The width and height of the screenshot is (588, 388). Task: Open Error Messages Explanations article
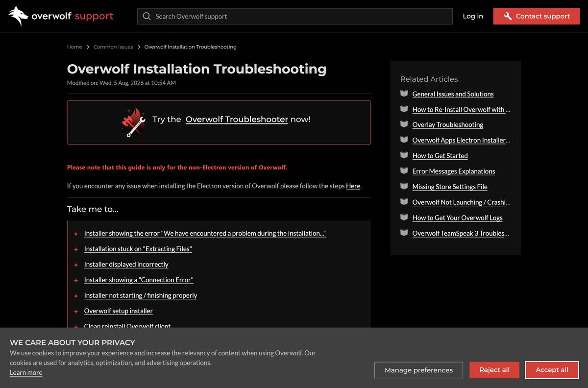click(454, 171)
